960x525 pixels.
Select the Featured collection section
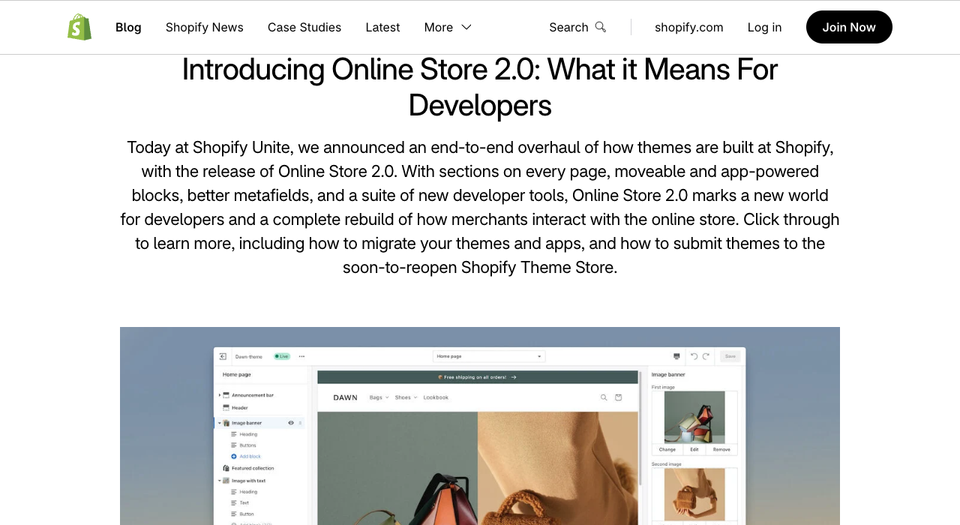click(249, 468)
